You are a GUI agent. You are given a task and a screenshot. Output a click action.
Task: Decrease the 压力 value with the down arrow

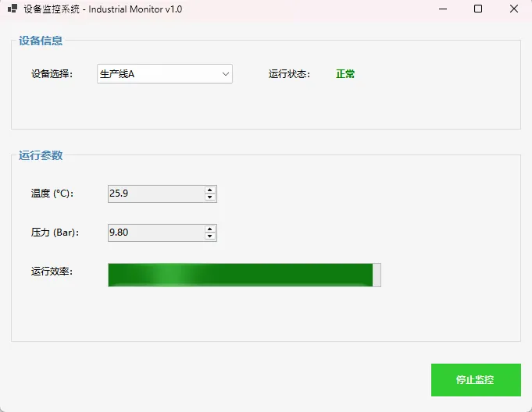[x=209, y=236]
